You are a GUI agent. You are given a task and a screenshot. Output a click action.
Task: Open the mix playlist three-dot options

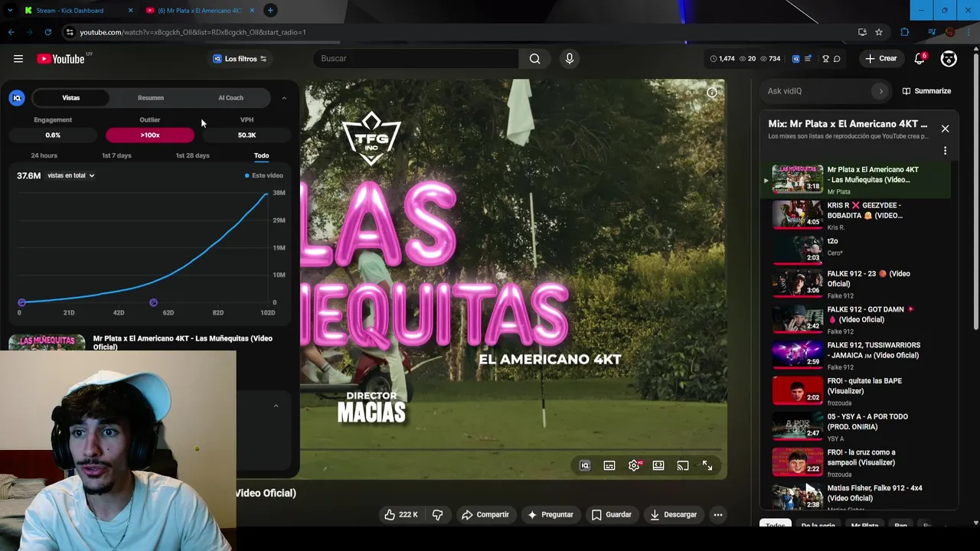945,151
